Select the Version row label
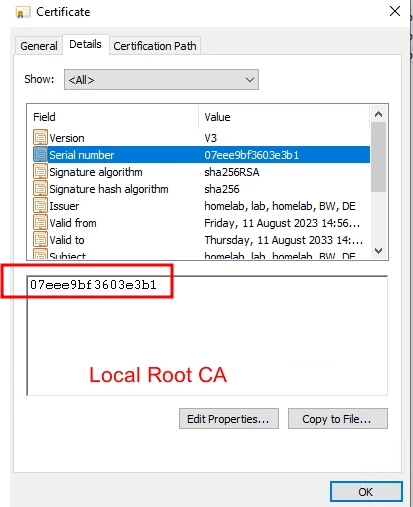The width and height of the screenshot is (413, 507). pyautogui.click(x=67, y=138)
